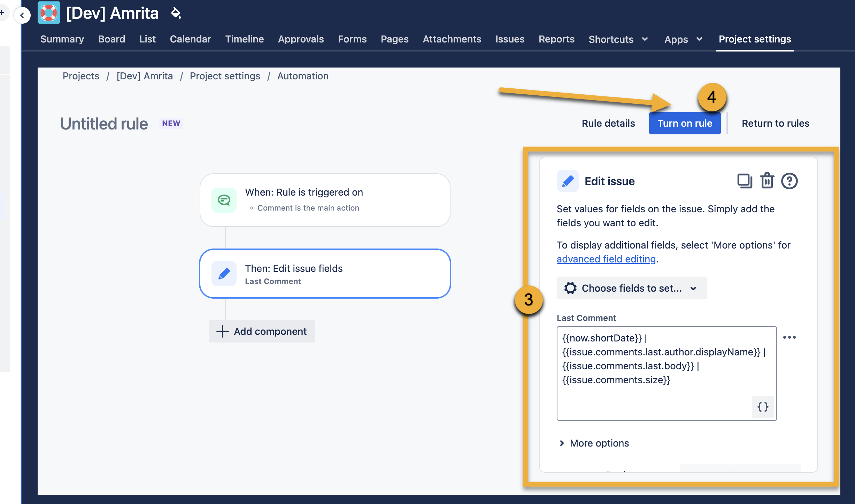This screenshot has height=504, width=855.
Task: Click the pencil icon on Edit issue fields
Action: (224, 274)
